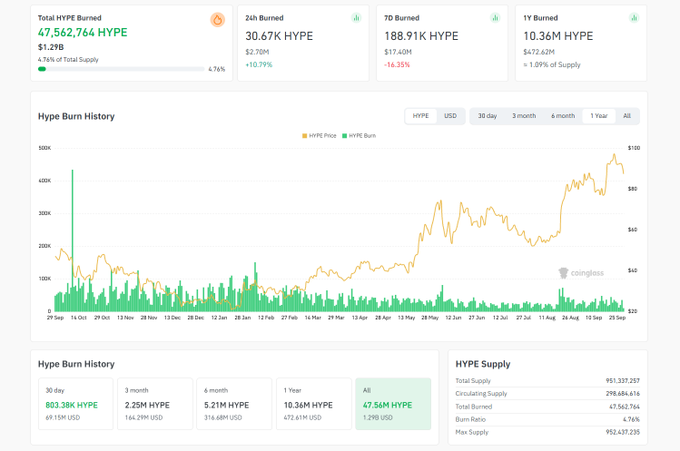Select the 3 month chart range
Image resolution: width=680 pixels, height=451 pixels.
[524, 116]
